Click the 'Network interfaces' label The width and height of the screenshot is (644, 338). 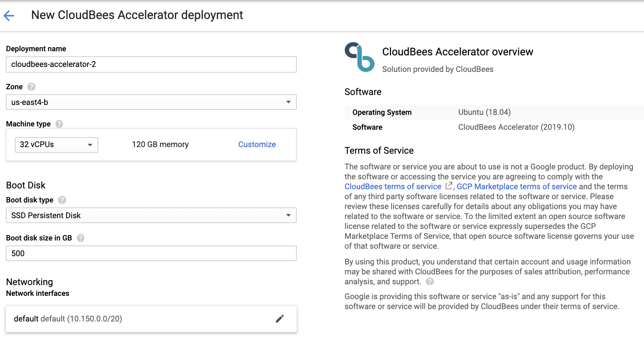(38, 293)
